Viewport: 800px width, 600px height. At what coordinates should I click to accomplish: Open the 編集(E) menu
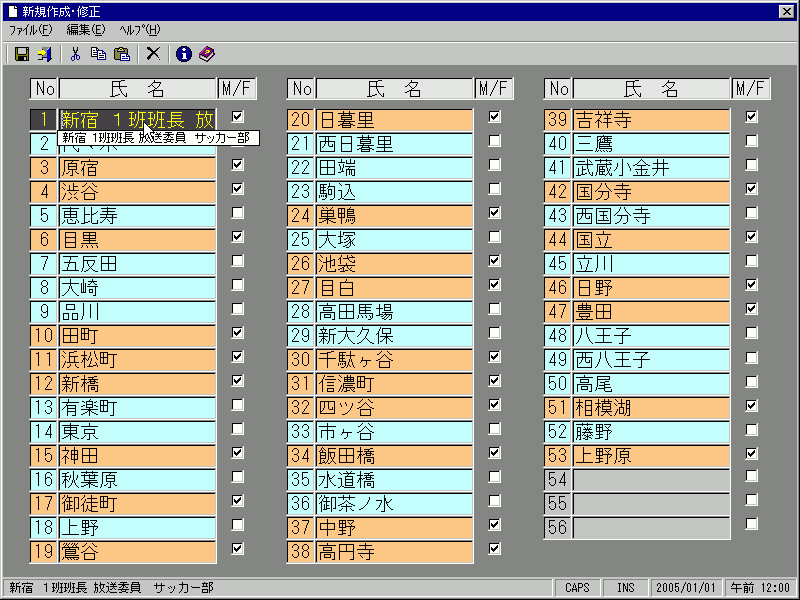pyautogui.click(x=86, y=30)
